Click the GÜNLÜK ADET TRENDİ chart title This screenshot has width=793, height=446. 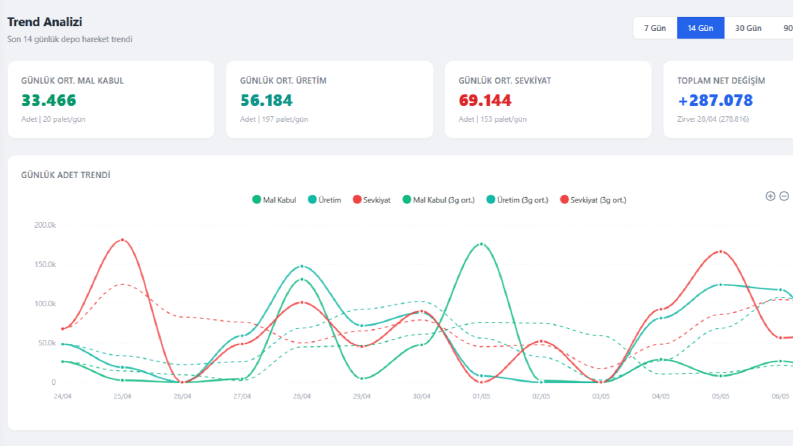[x=66, y=175]
